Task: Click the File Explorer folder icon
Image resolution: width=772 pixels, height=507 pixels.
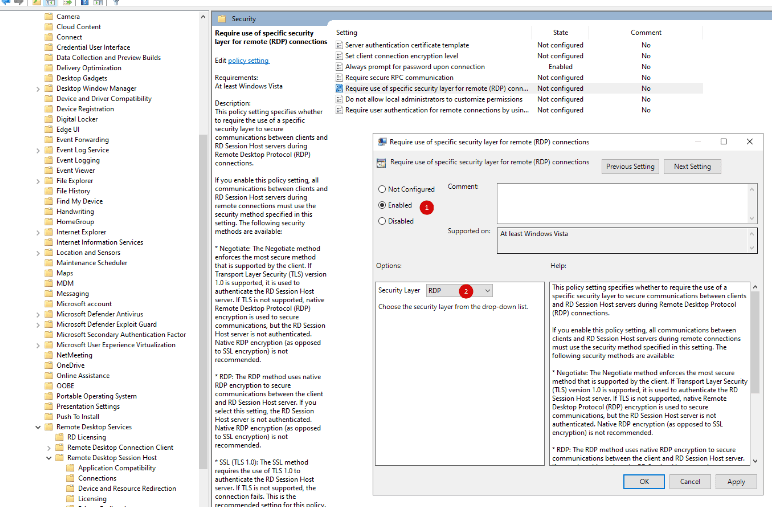Action: pos(49,180)
